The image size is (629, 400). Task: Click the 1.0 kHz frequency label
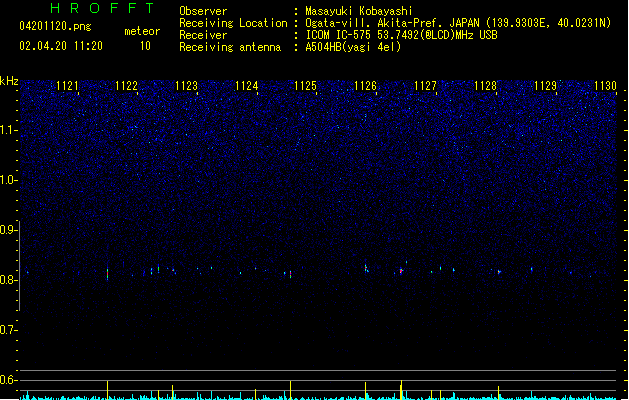tap(8, 180)
